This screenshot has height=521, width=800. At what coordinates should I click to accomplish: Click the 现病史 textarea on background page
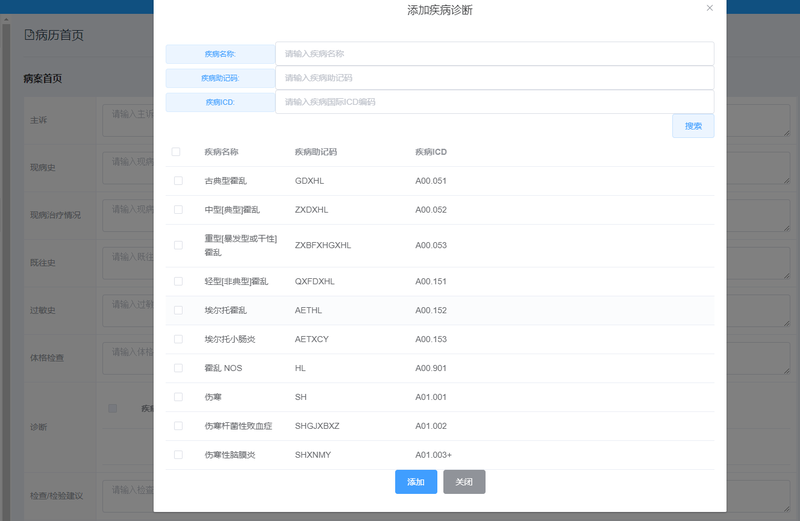446,168
